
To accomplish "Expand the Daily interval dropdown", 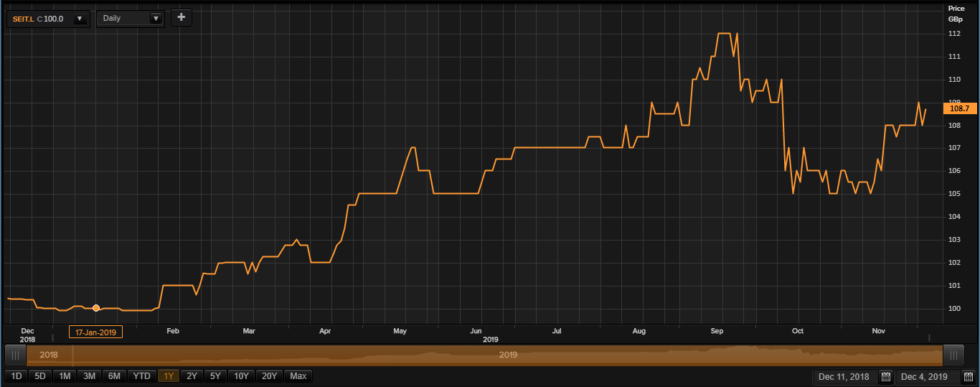I will coord(155,18).
